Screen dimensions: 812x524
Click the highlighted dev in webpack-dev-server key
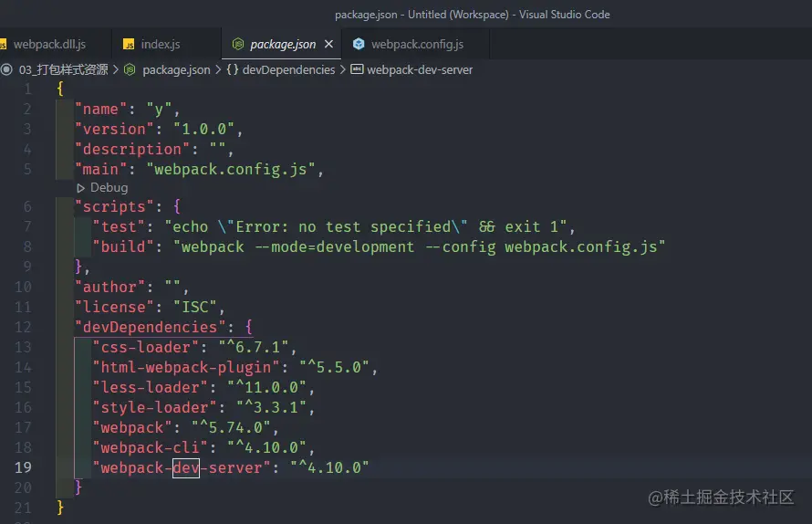click(186, 468)
